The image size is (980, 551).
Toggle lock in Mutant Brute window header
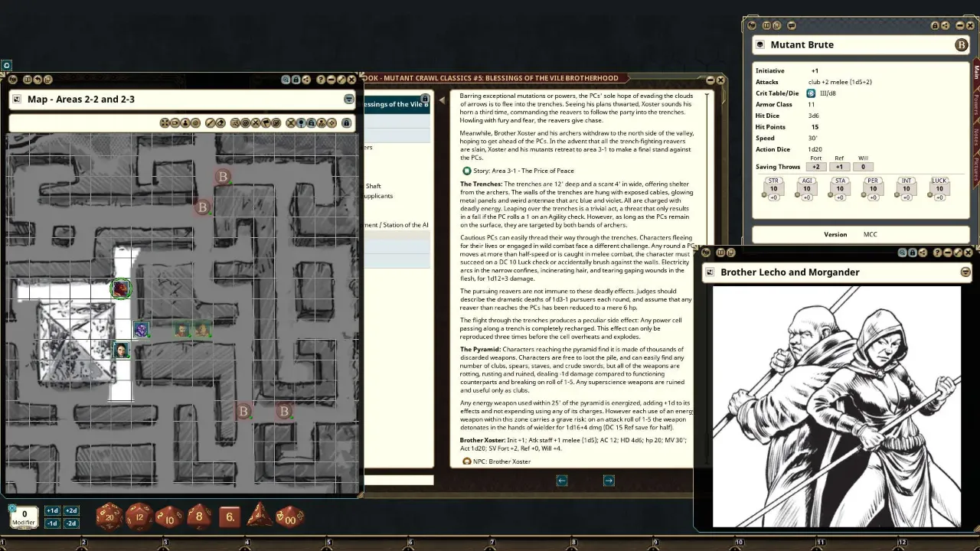pyautogui.click(x=935, y=25)
